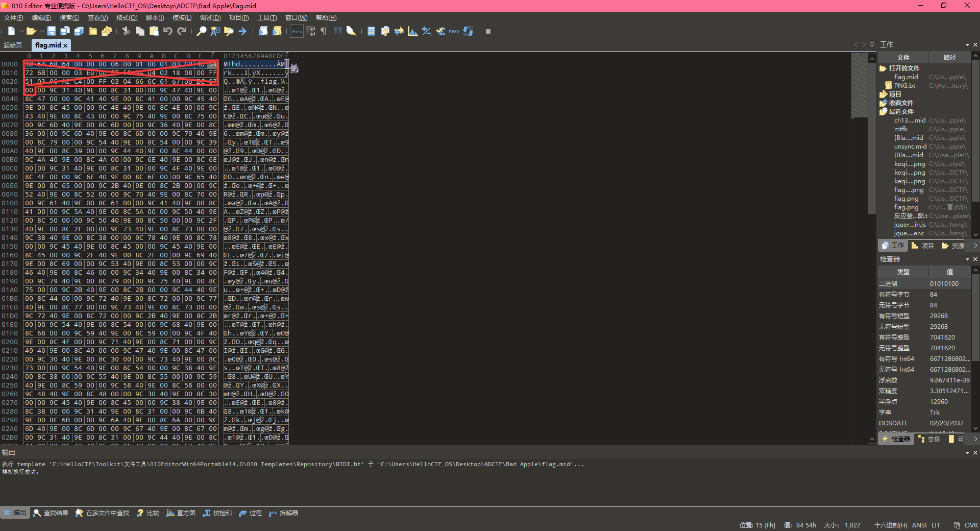Click the Run Template icon in toolbar

coord(277,31)
